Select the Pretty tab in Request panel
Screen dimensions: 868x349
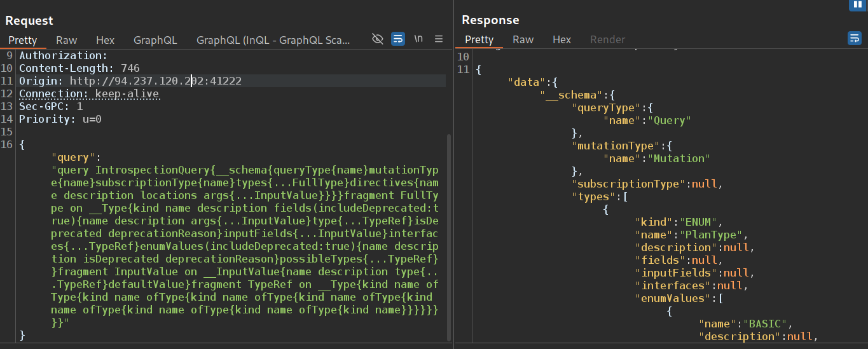[x=23, y=40]
